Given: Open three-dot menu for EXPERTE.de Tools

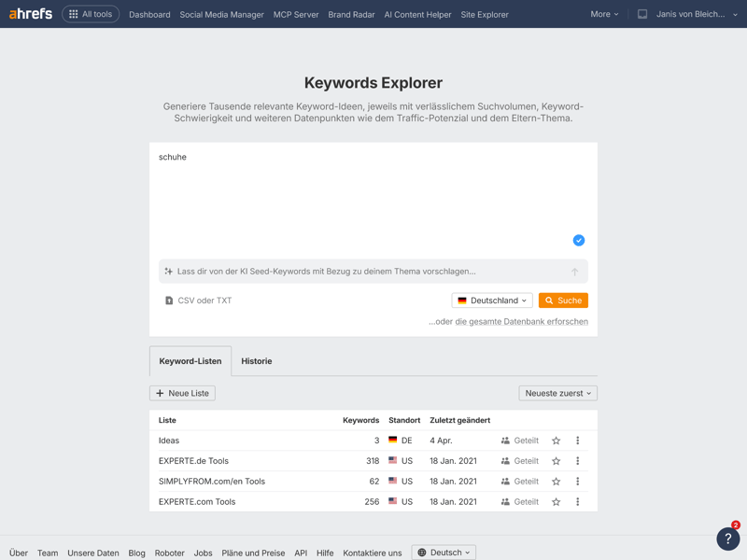Looking at the screenshot, I should 577,461.
